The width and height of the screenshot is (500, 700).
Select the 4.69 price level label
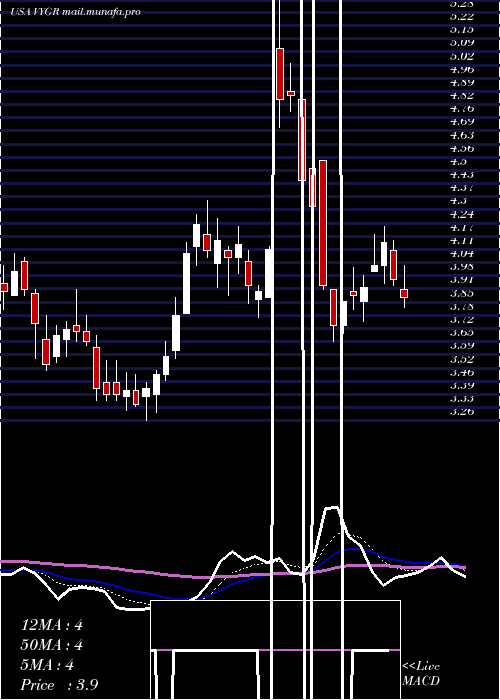pyautogui.click(x=462, y=122)
